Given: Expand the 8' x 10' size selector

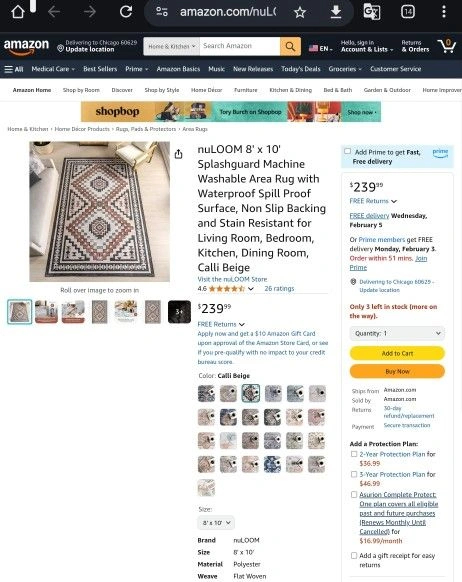Looking at the screenshot, I should pos(216,523).
